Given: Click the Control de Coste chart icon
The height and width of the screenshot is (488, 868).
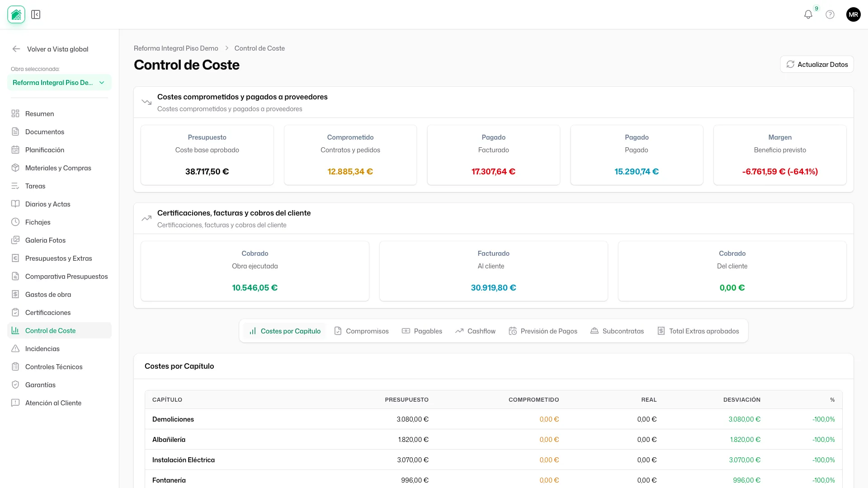Looking at the screenshot, I should [15, 330].
